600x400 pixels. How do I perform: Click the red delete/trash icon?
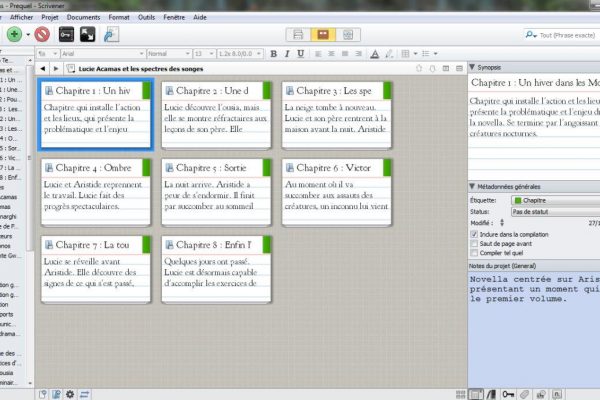point(42,33)
